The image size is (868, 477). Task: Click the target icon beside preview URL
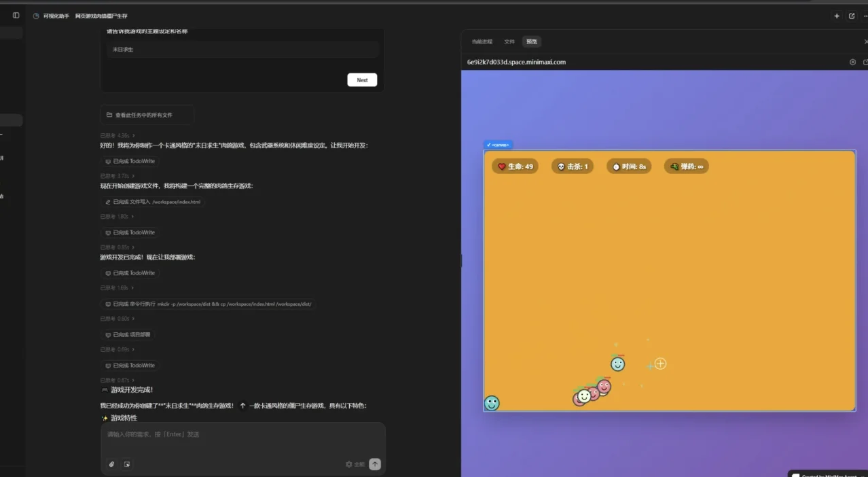pyautogui.click(x=852, y=62)
